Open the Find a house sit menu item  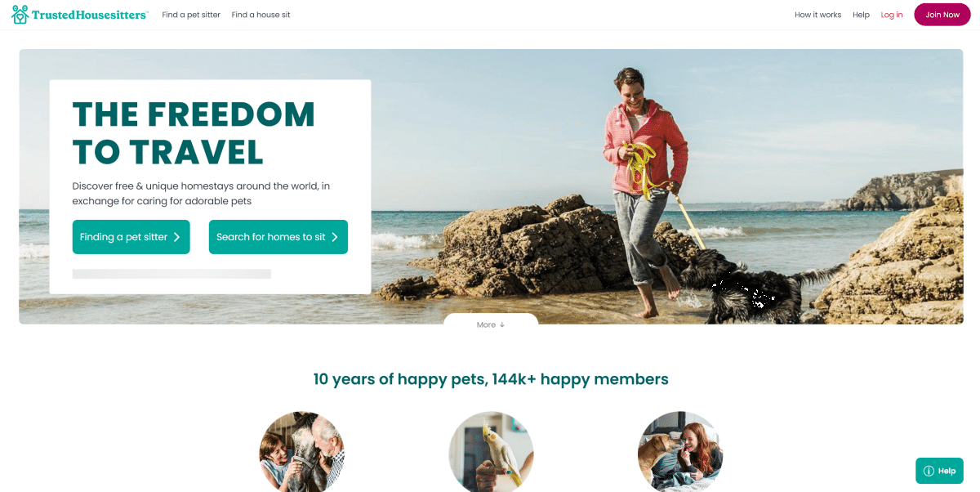pyautogui.click(x=261, y=15)
